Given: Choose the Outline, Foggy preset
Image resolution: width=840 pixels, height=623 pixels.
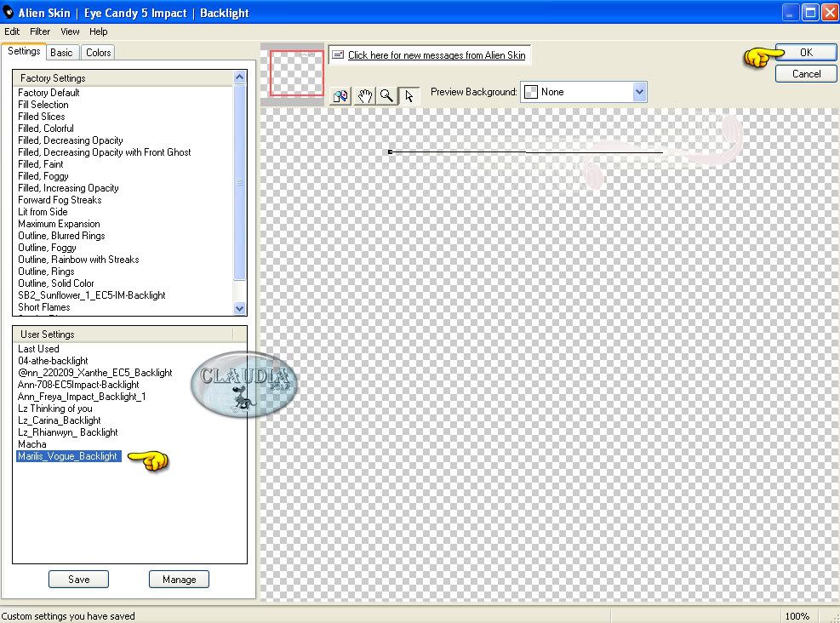Looking at the screenshot, I should coord(47,248).
